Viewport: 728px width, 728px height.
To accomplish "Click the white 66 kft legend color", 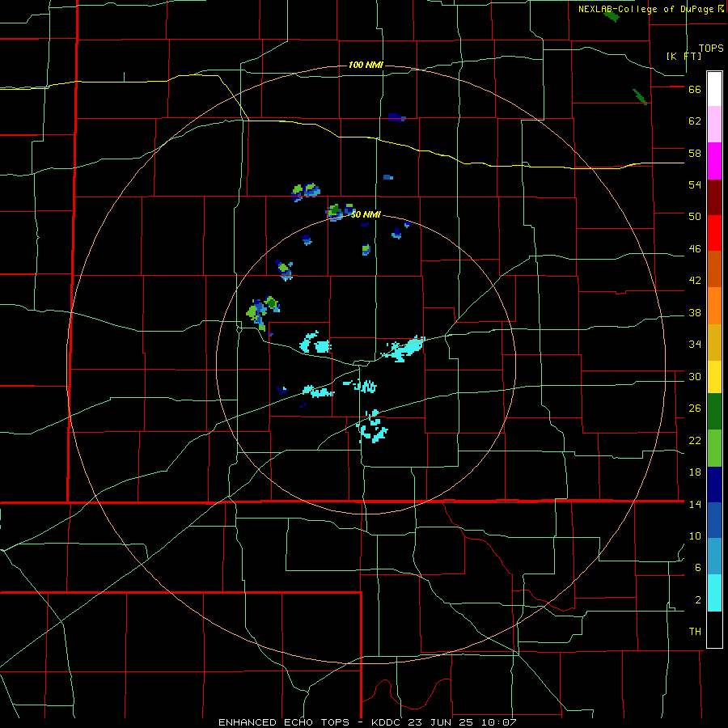I will click(x=714, y=89).
